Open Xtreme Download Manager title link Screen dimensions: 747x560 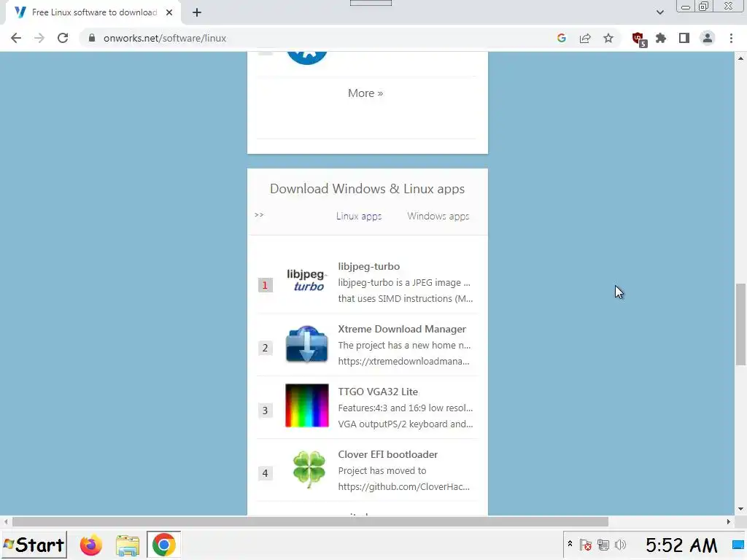tap(402, 329)
